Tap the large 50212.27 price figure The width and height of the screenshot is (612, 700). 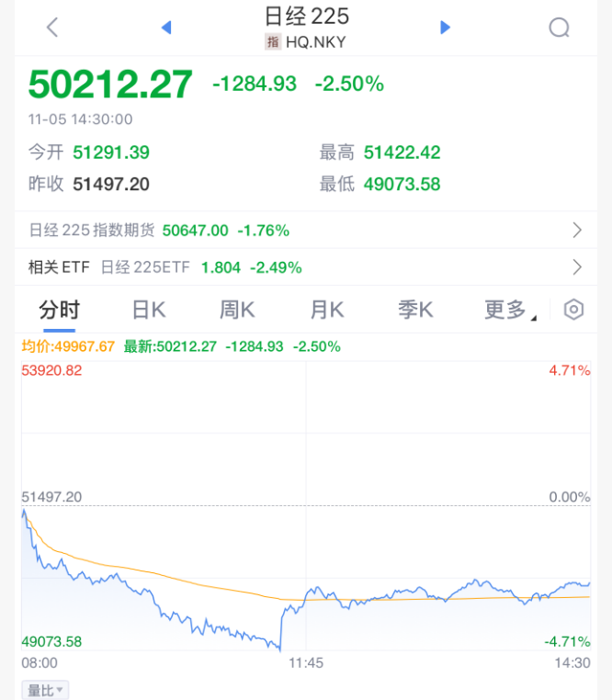coord(110,84)
